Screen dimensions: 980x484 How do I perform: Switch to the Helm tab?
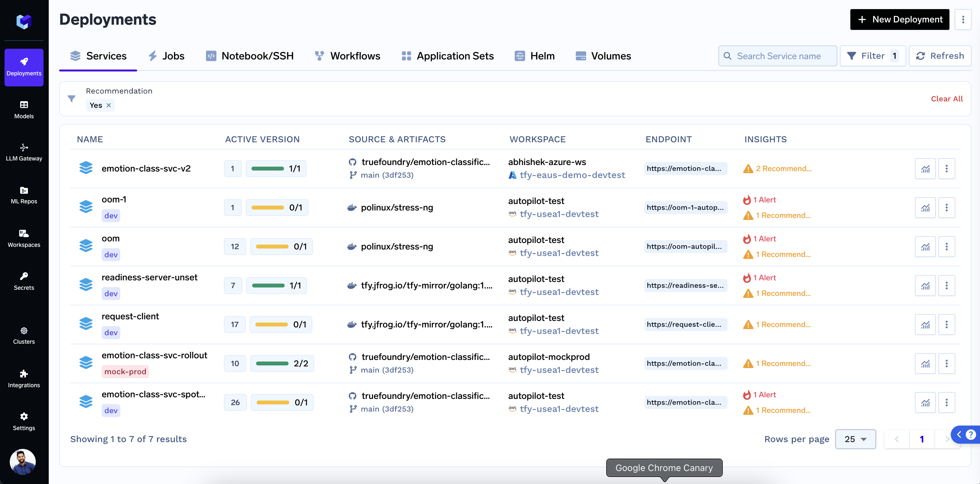click(x=535, y=56)
